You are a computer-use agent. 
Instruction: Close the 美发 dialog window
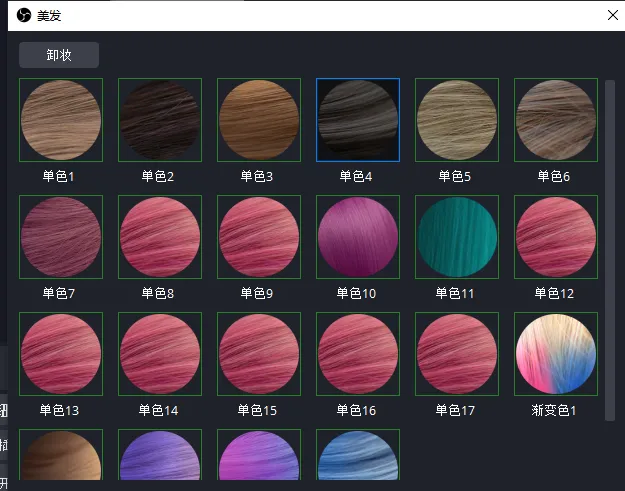click(613, 15)
